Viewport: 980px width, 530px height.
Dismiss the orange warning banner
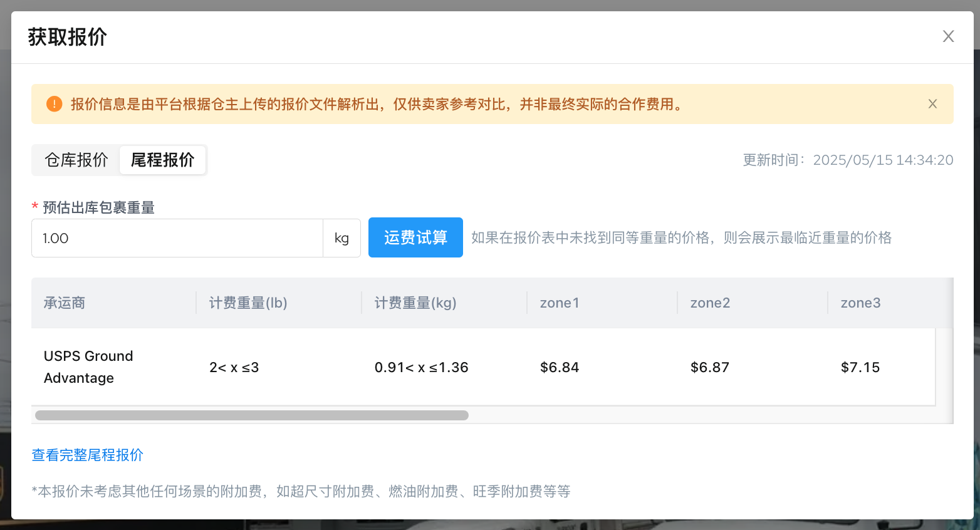tap(932, 104)
